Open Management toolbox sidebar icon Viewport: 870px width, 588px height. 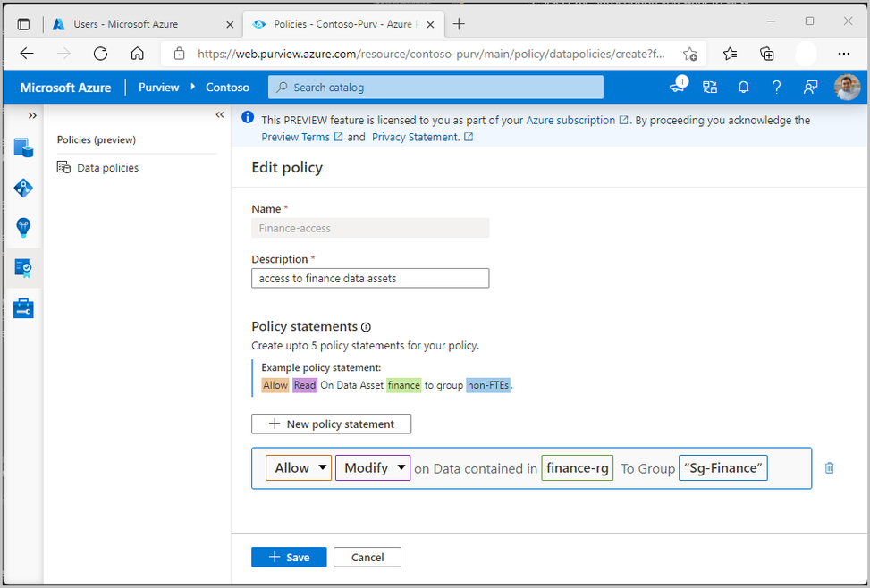tap(23, 308)
